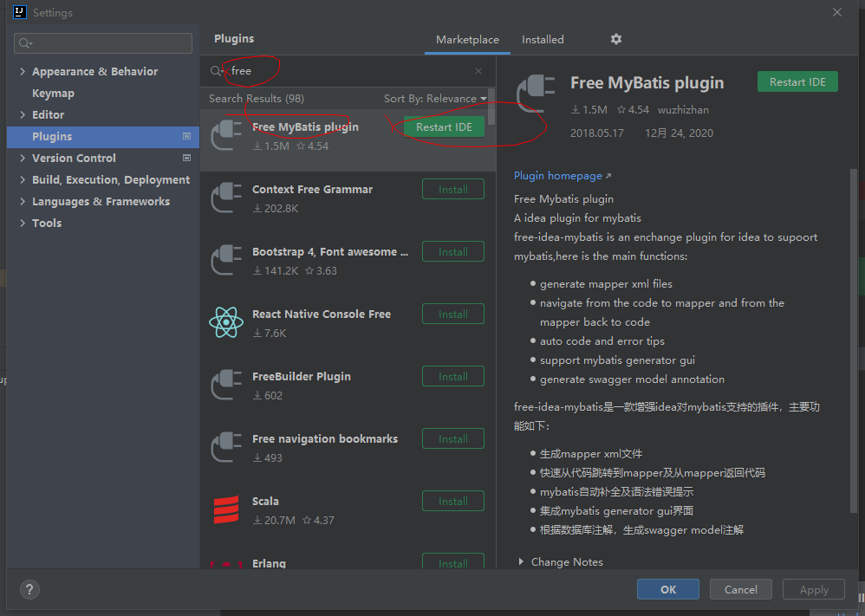
Task: Select the Free MyBatis plugin title in the list
Action: [305, 126]
